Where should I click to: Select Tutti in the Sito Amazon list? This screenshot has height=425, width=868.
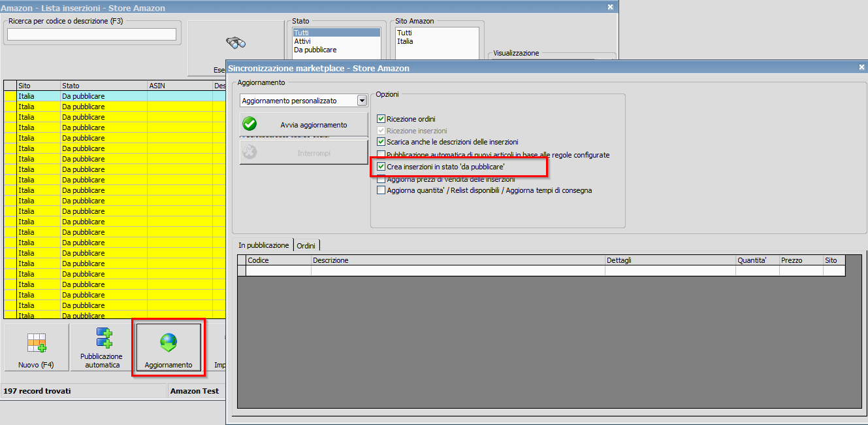point(437,33)
